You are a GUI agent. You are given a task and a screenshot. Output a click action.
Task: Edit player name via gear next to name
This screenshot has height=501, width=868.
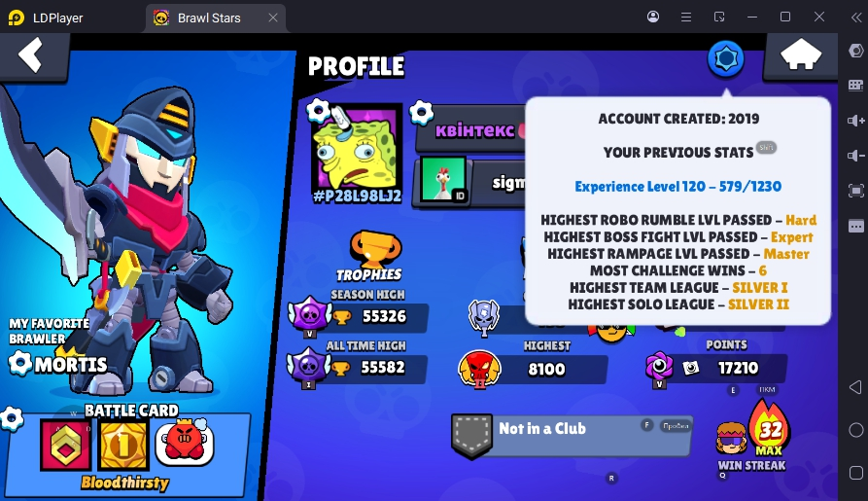[421, 113]
